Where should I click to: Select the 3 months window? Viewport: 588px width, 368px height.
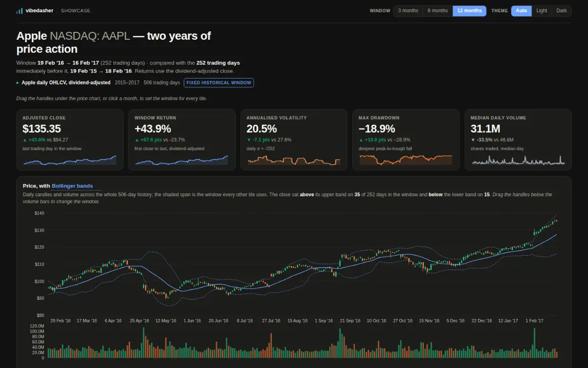coord(408,11)
